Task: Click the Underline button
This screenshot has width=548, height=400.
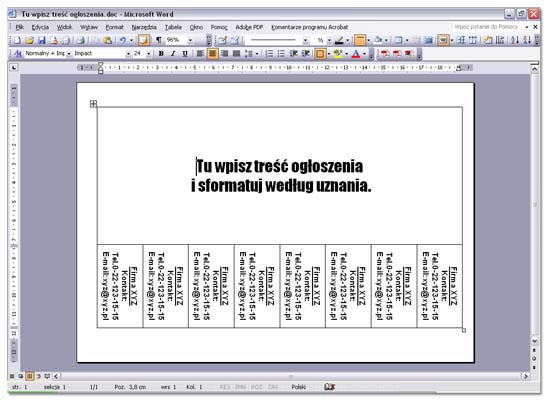Action: (185, 53)
